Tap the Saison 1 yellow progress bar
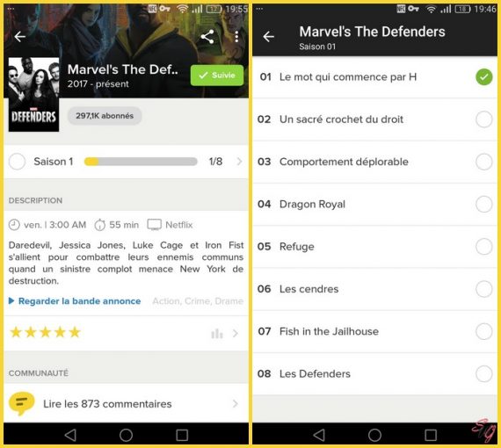 (x=141, y=162)
